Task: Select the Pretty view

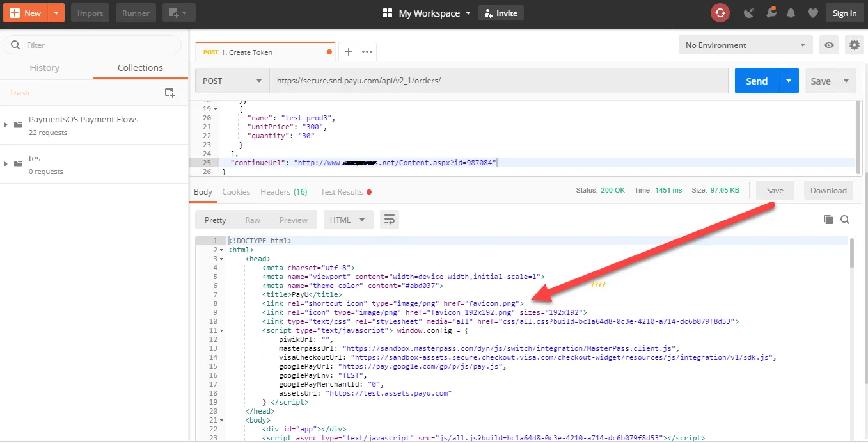Action: point(216,220)
